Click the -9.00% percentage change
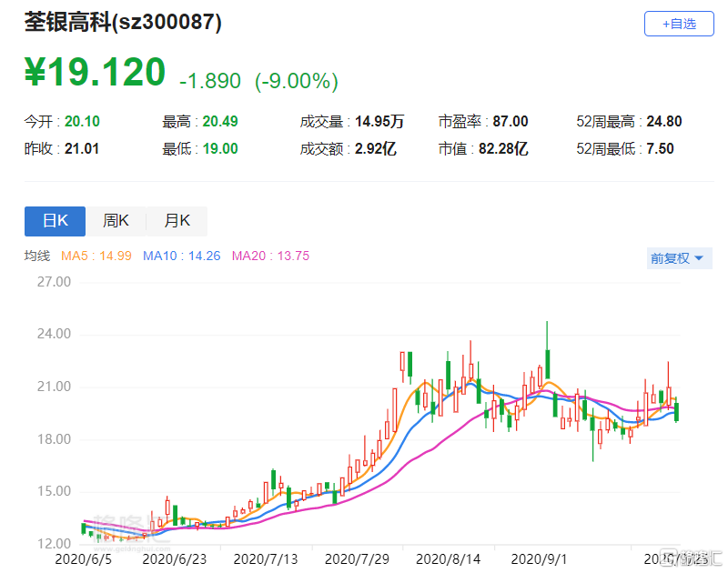Viewport: 728px width, 573px height. (x=297, y=81)
